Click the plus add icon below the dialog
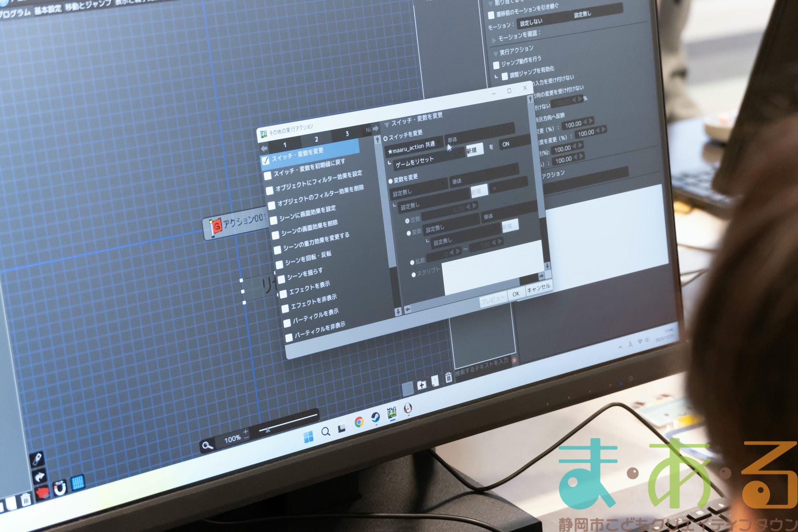This screenshot has height=532, width=798. pyautogui.click(x=421, y=385)
